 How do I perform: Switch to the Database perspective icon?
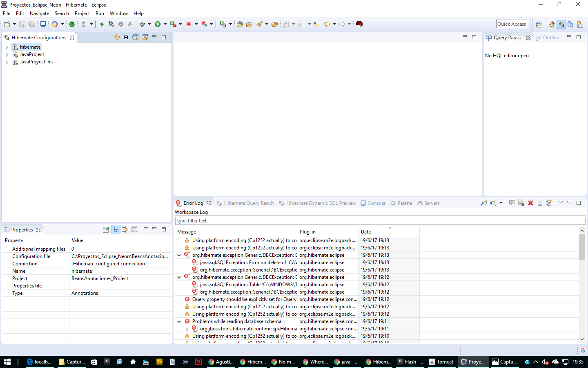(x=570, y=24)
